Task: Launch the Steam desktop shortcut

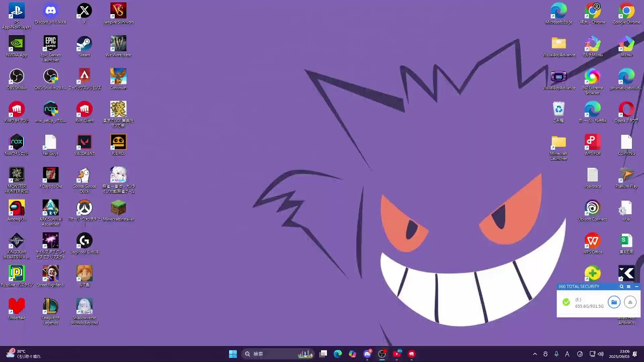Action: [84, 47]
